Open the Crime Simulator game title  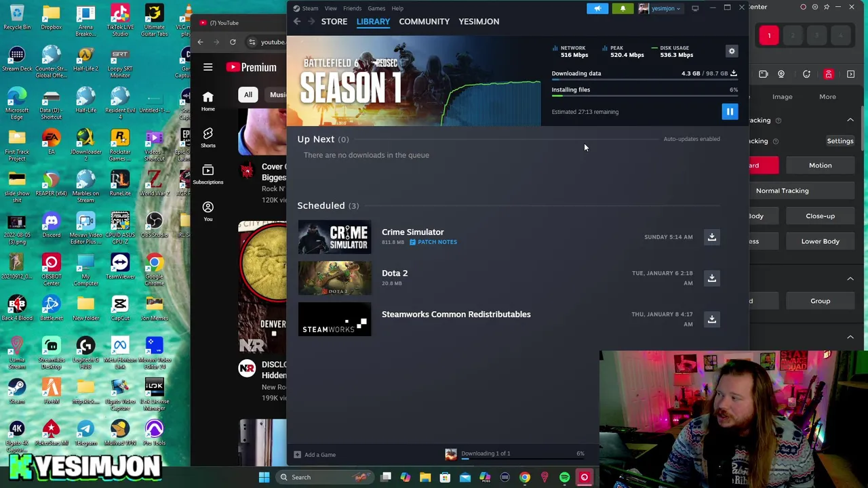coord(412,232)
